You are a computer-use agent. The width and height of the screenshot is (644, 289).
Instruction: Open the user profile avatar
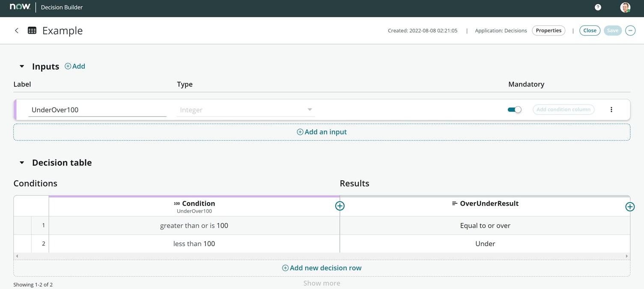coord(625,7)
